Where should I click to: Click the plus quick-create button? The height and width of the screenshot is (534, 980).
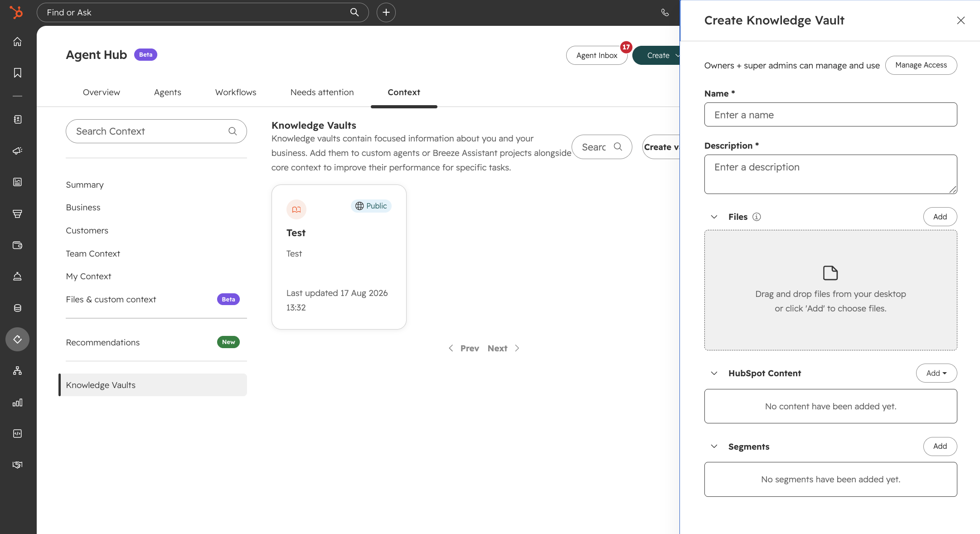pyautogui.click(x=386, y=12)
